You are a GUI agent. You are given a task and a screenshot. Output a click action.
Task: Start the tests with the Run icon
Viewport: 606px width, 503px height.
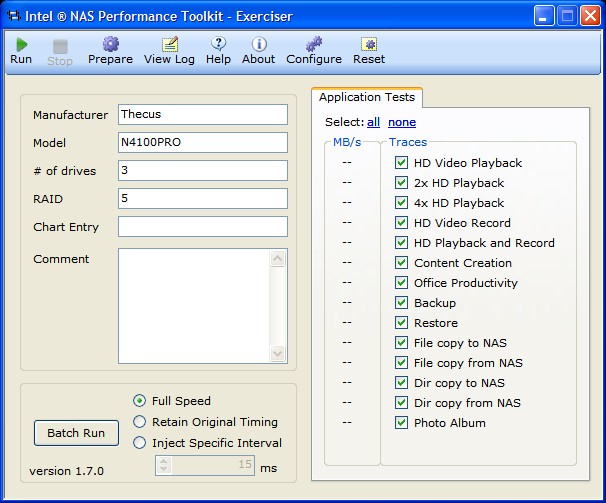click(x=21, y=44)
